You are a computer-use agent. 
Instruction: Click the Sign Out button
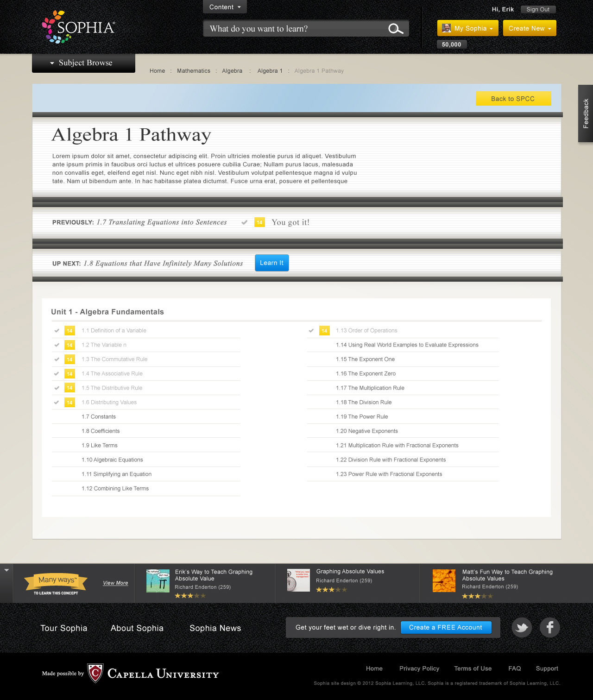(538, 9)
